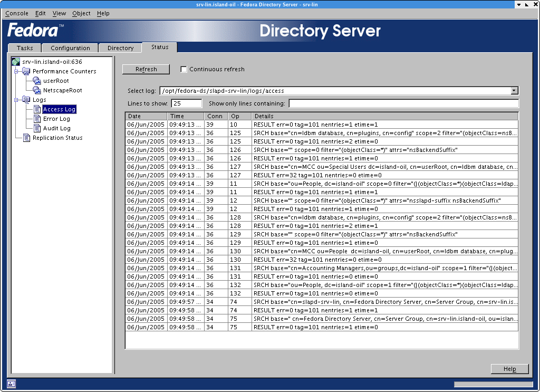Click the Op column header
This screenshot has width=540, height=392.
click(x=240, y=116)
